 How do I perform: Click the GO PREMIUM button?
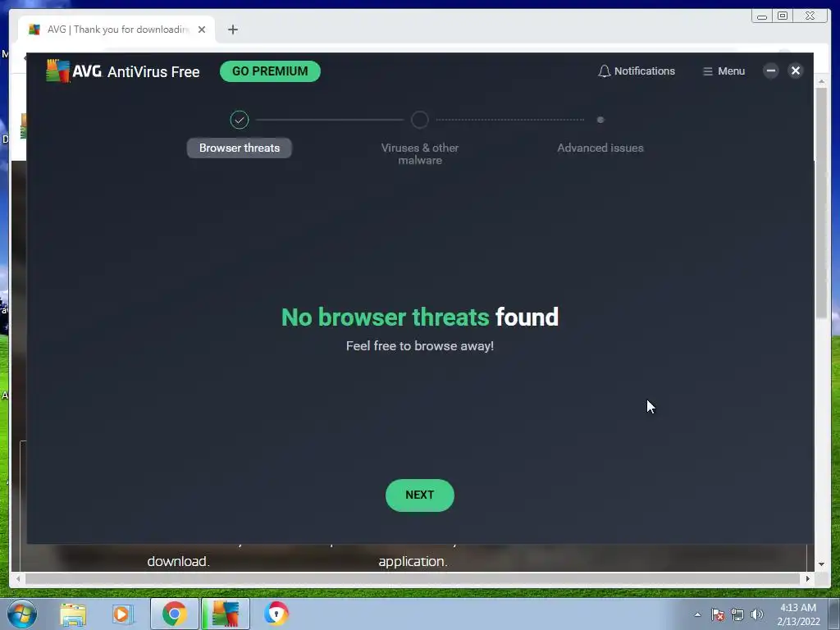tap(270, 71)
